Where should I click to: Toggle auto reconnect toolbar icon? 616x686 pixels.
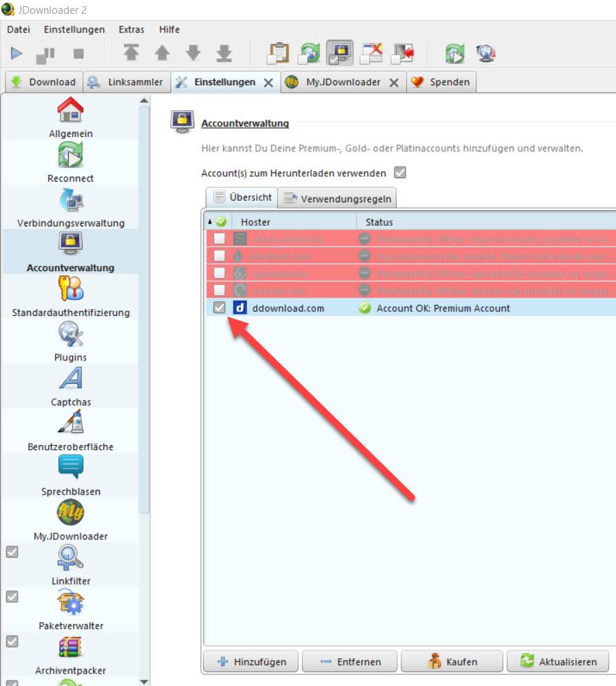tap(309, 54)
